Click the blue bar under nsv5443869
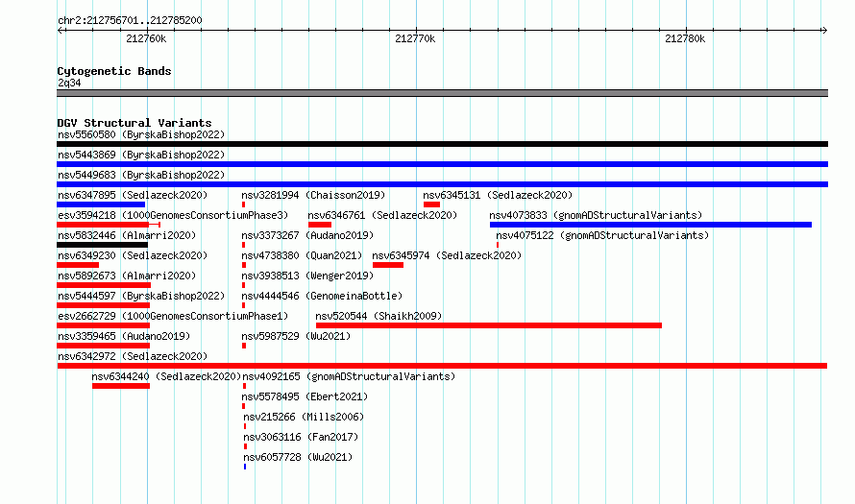855x504 pixels. (442, 164)
